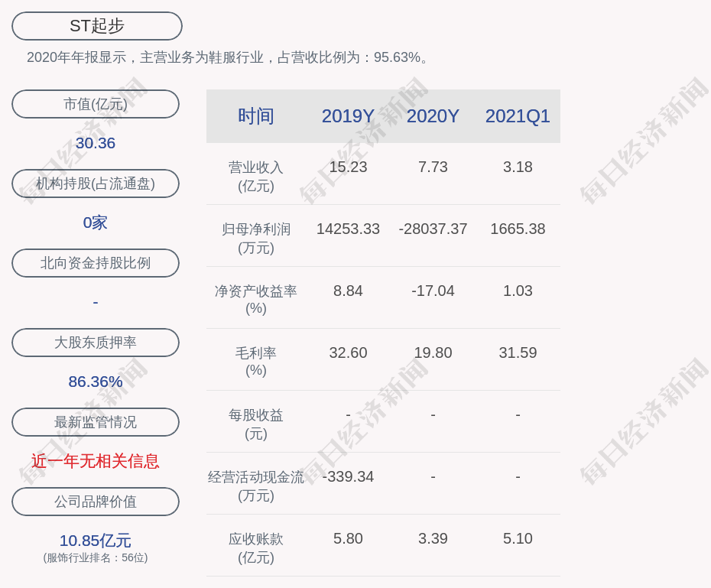
Task: Click the brand value 10.85亿元
Action: [96, 541]
